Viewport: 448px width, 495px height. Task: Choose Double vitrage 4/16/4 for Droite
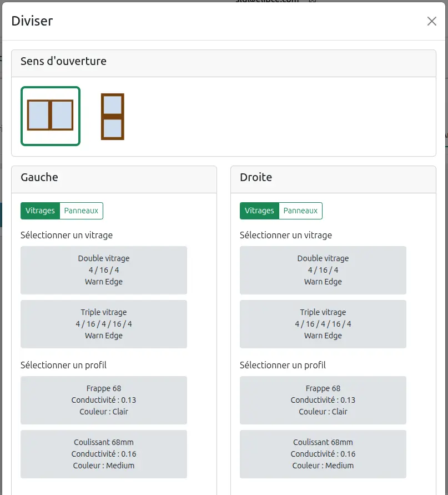coord(323,270)
